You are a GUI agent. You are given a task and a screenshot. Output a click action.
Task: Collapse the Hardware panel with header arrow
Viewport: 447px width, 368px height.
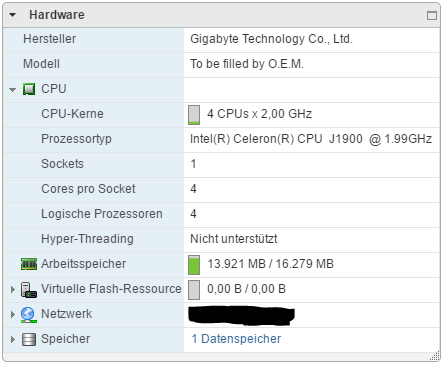13,15
